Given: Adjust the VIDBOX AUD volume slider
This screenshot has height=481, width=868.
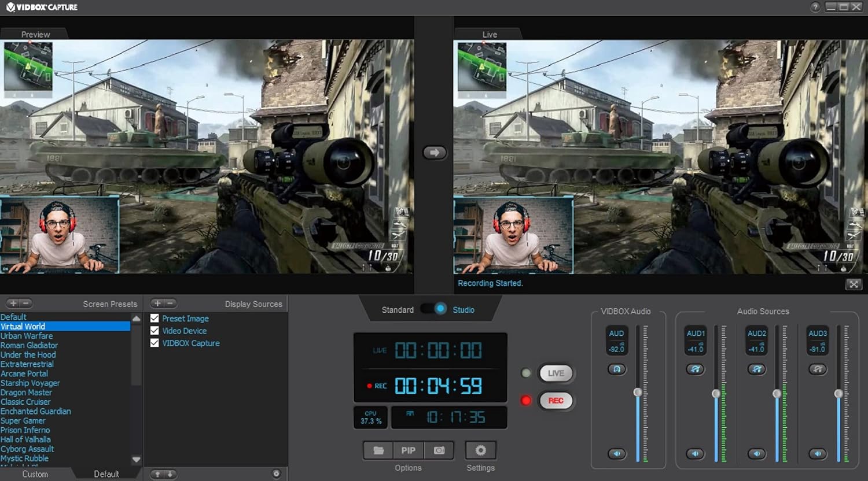Looking at the screenshot, I should [638, 392].
